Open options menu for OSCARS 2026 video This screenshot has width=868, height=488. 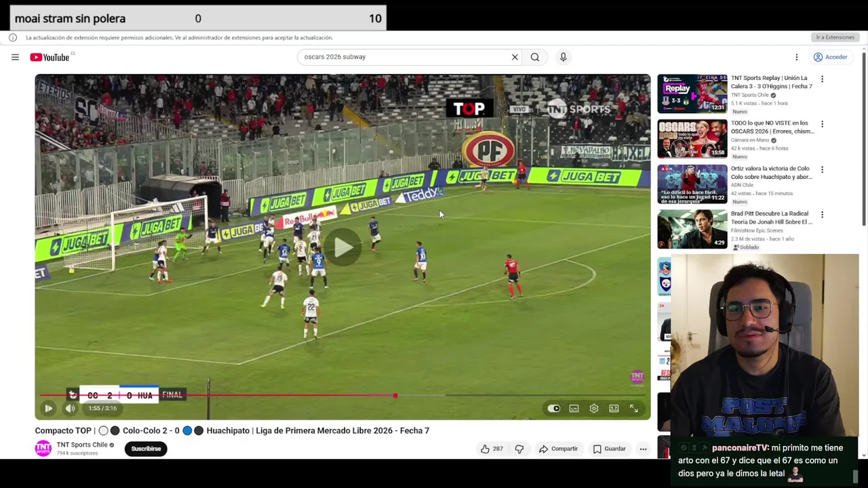point(822,124)
